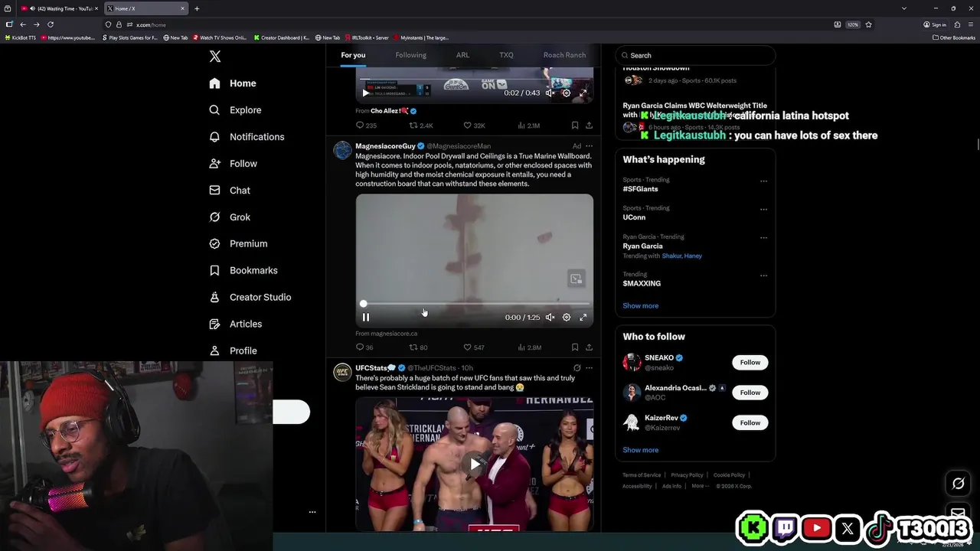The height and width of the screenshot is (551, 980).
Task: Go to Home in the sidebar
Action: [x=233, y=83]
